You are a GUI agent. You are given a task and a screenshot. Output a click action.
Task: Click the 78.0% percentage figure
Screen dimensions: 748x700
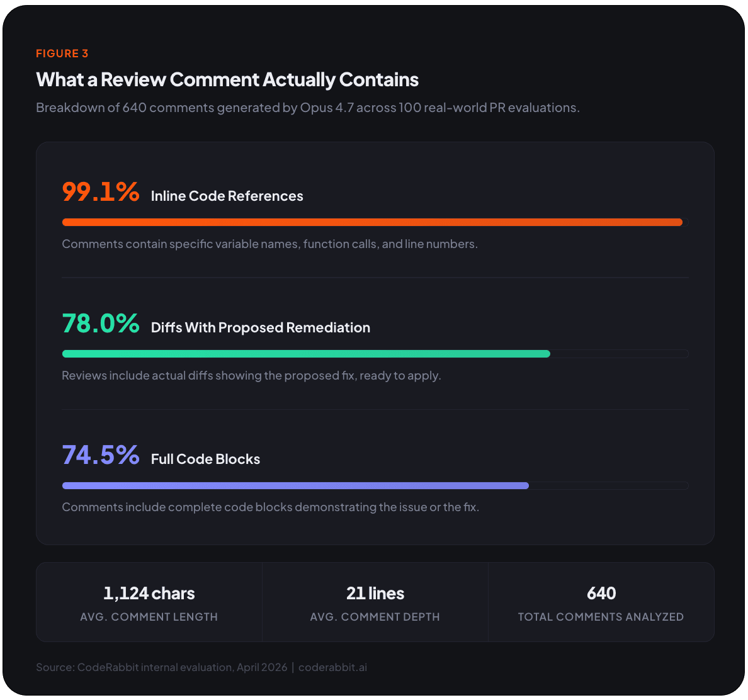(x=101, y=324)
